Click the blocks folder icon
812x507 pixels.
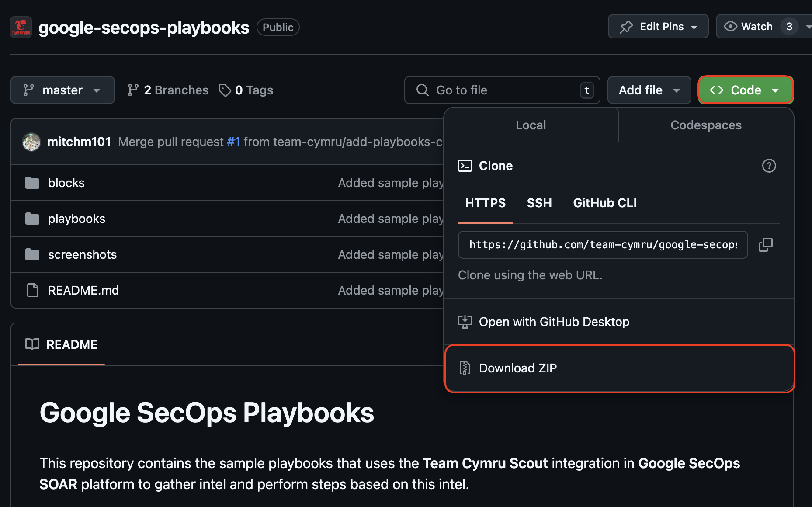(32, 183)
